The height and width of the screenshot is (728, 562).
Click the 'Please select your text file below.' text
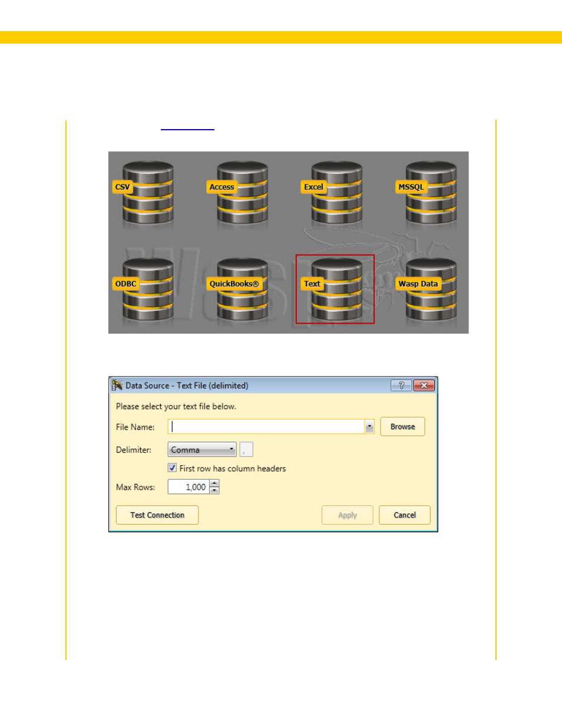point(176,407)
